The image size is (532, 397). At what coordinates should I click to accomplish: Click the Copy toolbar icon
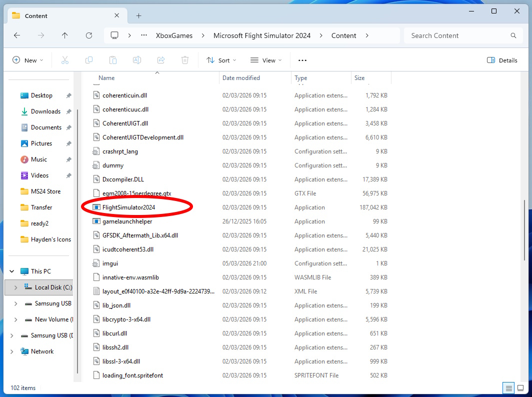pyautogui.click(x=89, y=60)
